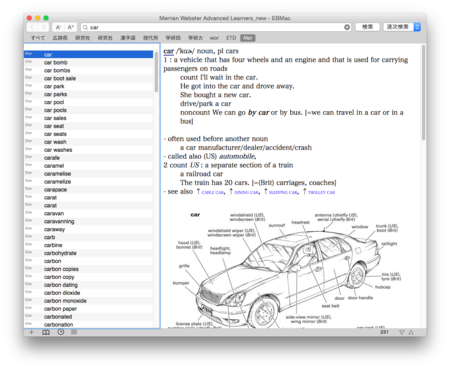The width and height of the screenshot is (450, 370).
Task: Open the 逐次検索 search mode dropdown
Action: pyautogui.click(x=402, y=27)
